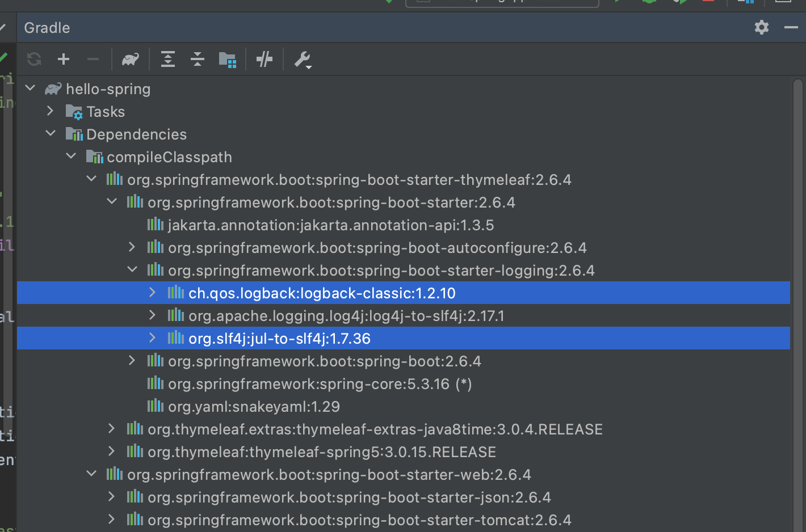Screen dimensions: 806x532
Task: Click the Tasks folder gear icon
Action: [74, 112]
